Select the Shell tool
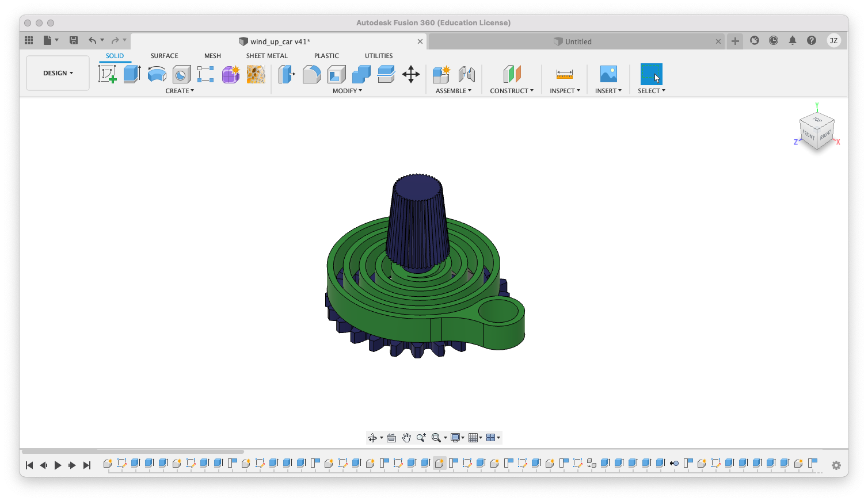 coord(337,74)
